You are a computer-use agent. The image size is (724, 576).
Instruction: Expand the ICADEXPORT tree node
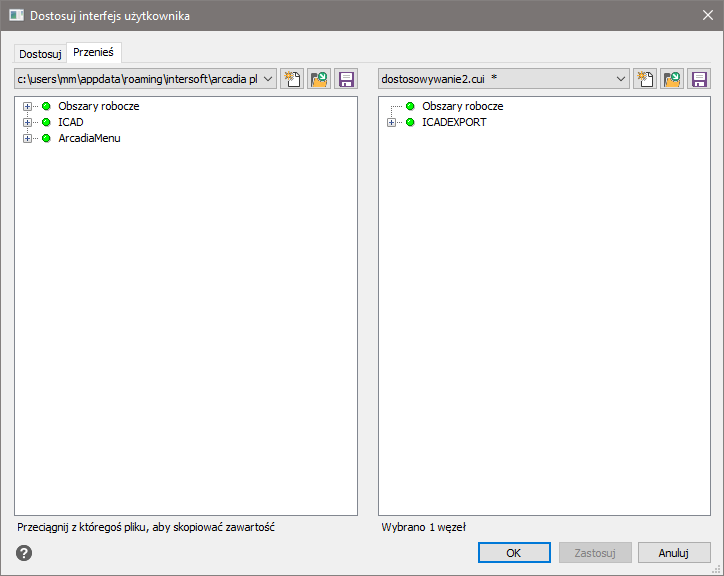tap(392, 122)
